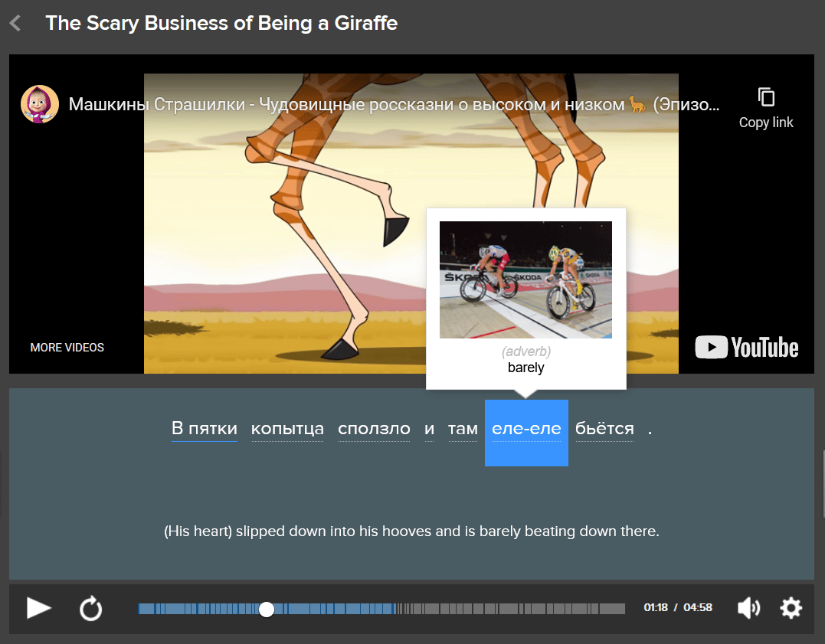Click the Copy link icon on video

[765, 97]
